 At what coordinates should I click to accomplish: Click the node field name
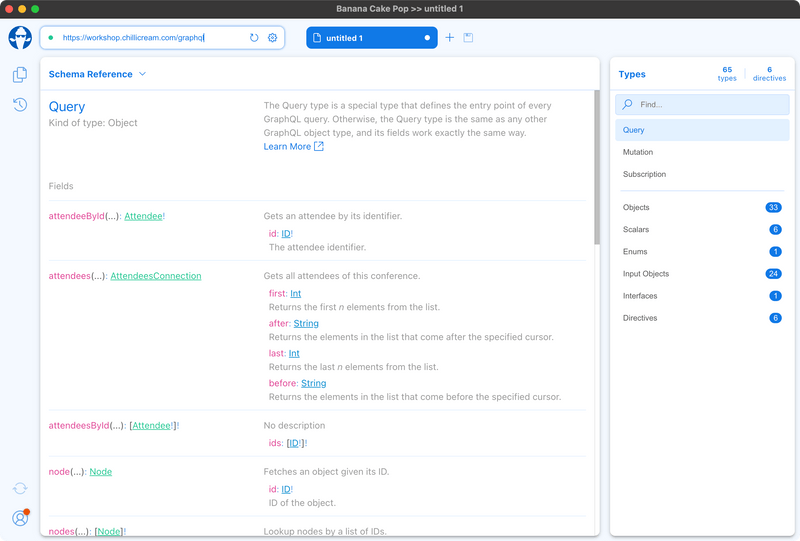[x=59, y=472]
